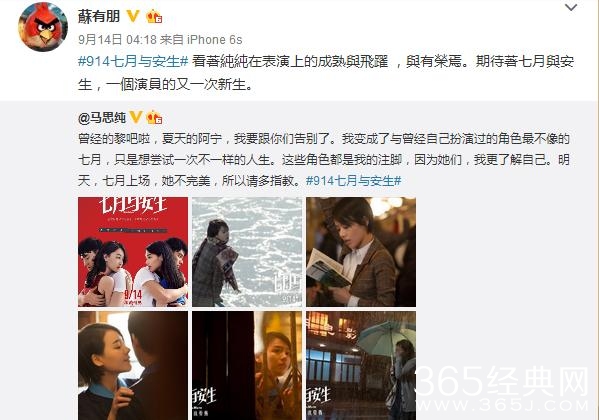This screenshot has height=420, width=599.
Task: Open the snowy seaside photo thumbnail
Action: (x=247, y=252)
